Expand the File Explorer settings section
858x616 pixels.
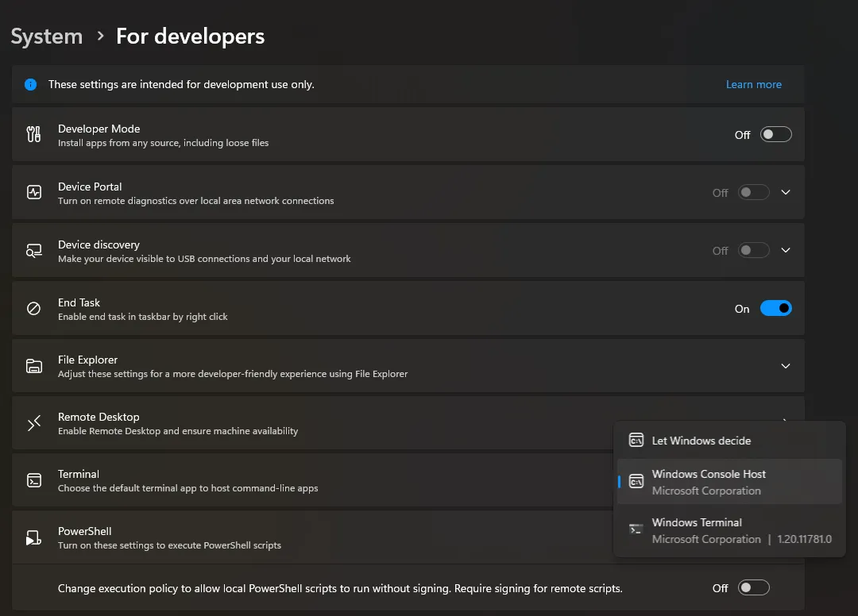tap(786, 366)
